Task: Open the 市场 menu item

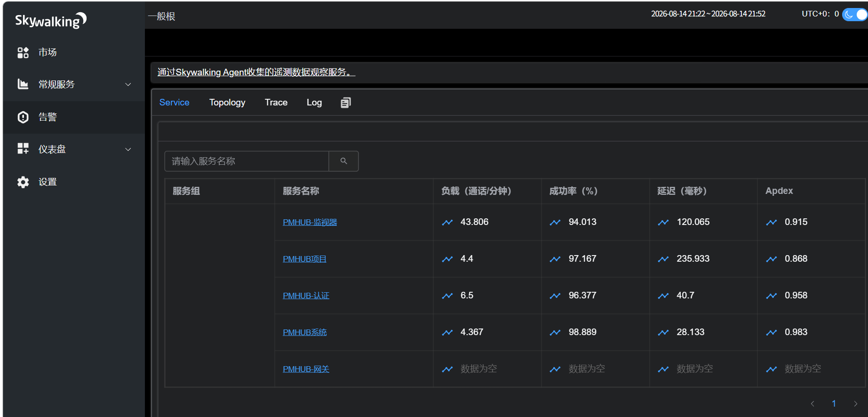Action: tap(74, 52)
